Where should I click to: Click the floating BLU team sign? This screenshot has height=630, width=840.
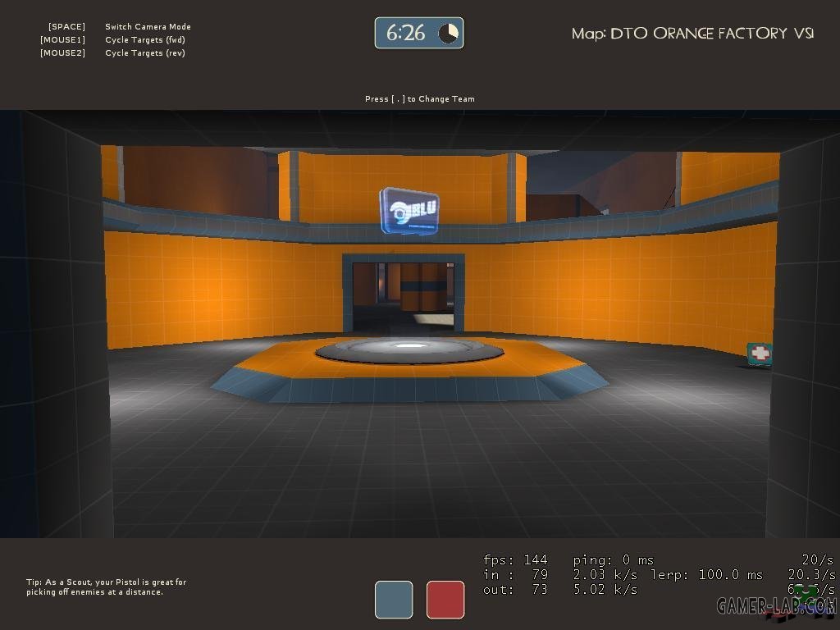click(x=410, y=211)
